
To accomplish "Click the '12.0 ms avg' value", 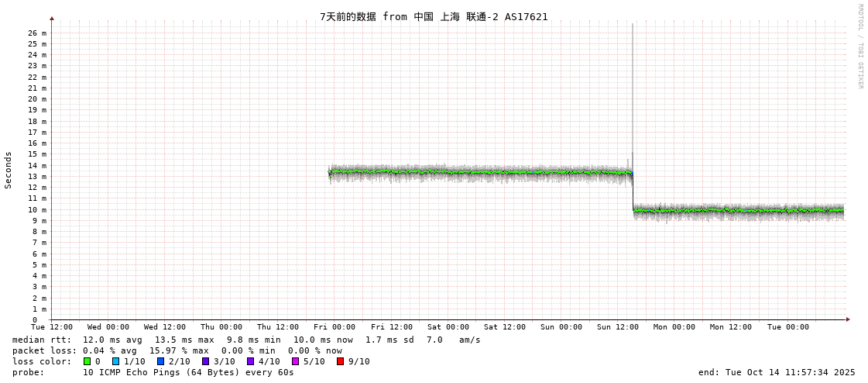I will 112,340.
